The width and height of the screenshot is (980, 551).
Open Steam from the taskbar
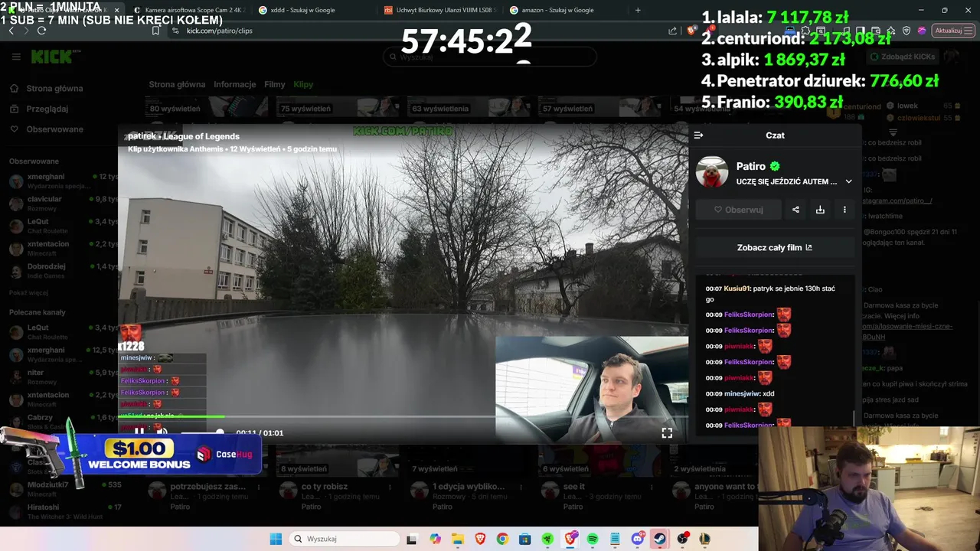(660, 539)
